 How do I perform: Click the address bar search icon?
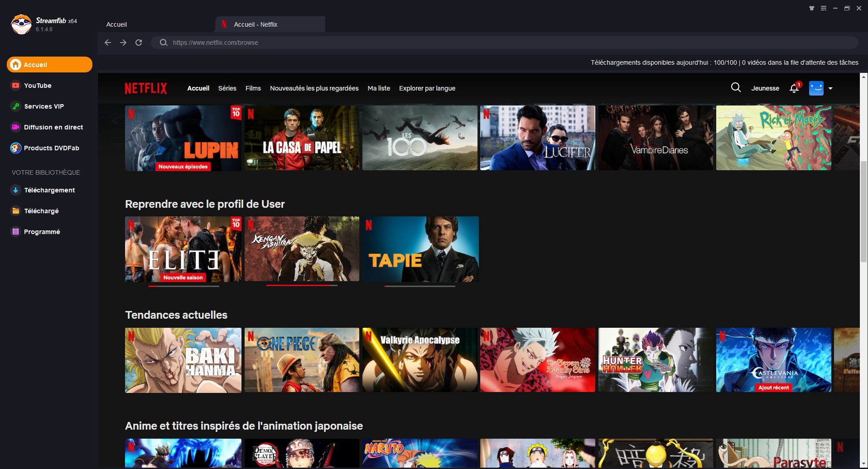click(164, 43)
